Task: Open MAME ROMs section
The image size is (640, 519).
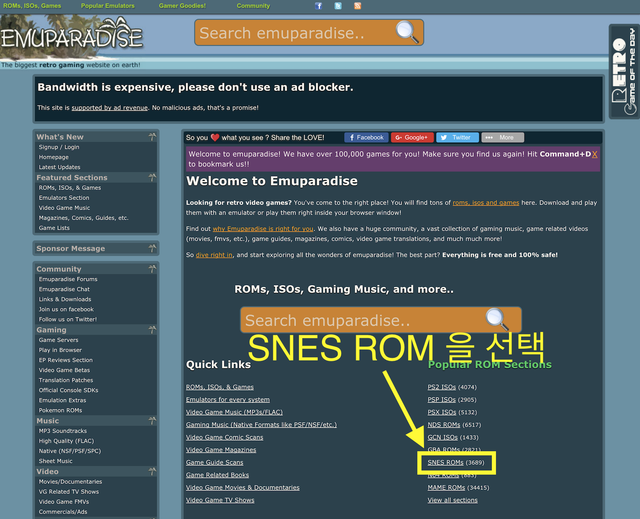Action: [446, 488]
